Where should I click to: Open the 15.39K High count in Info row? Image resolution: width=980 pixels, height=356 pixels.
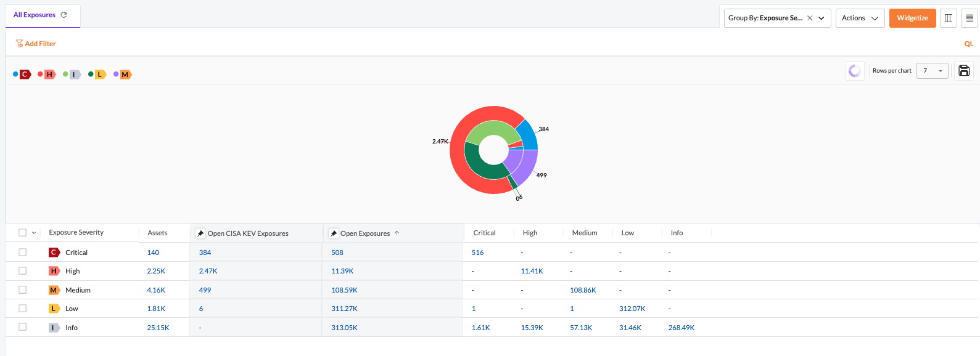click(x=532, y=328)
